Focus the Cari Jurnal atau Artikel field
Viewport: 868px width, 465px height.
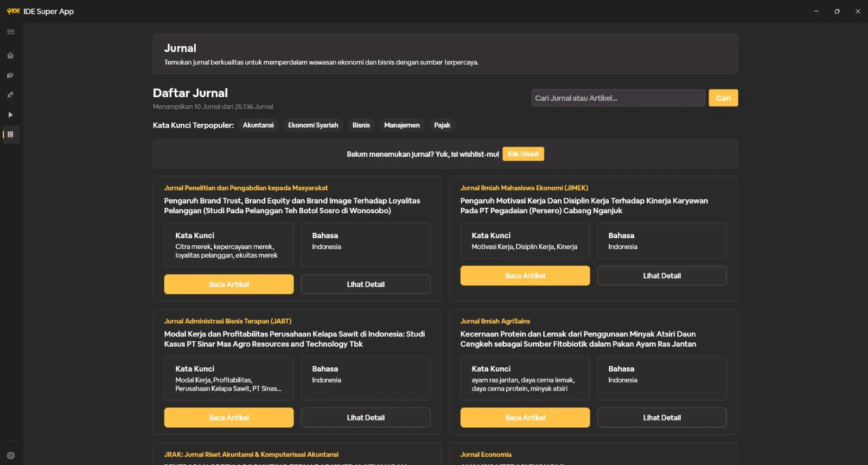click(618, 98)
